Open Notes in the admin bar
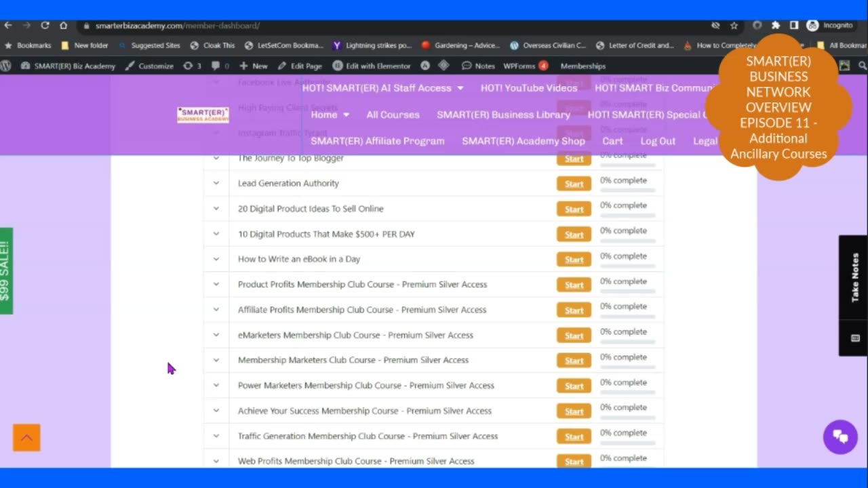 [x=478, y=66]
